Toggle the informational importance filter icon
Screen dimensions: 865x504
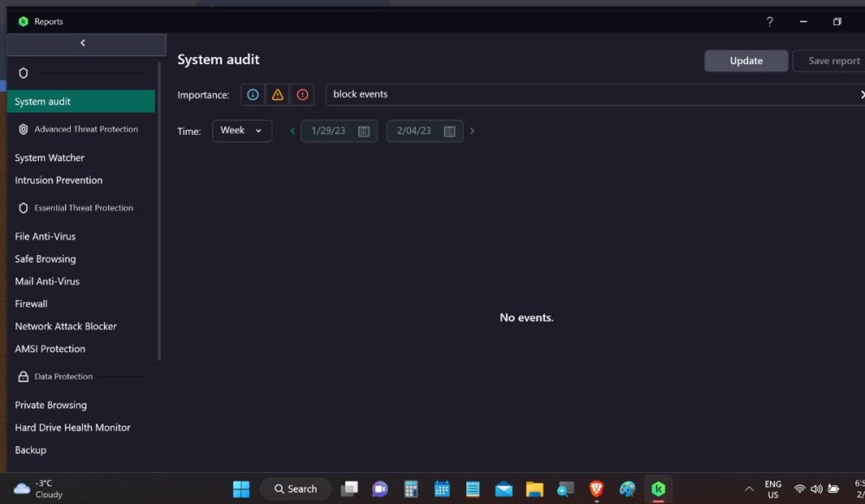(x=253, y=95)
